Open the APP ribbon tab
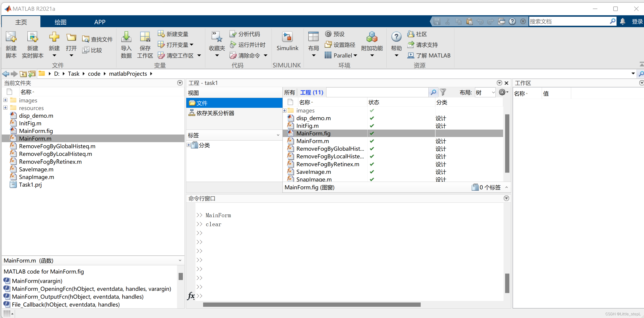Viewport: 644px width, 318px height. click(x=99, y=22)
